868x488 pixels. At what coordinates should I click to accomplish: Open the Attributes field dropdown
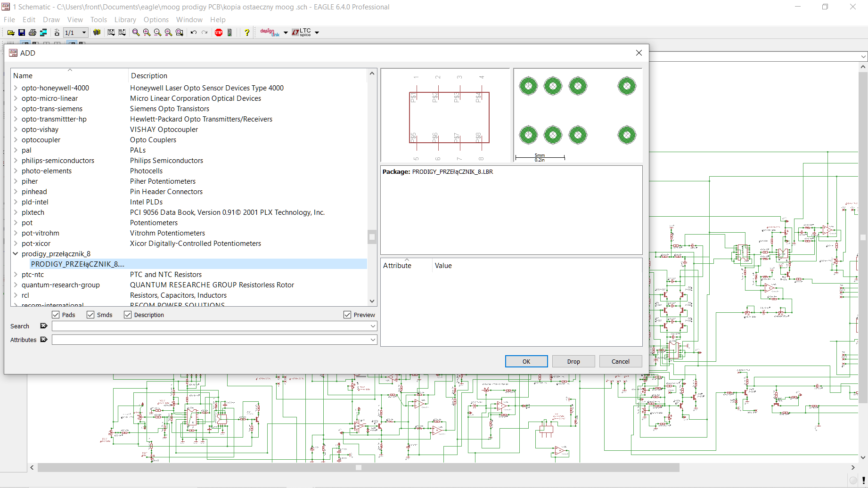(x=373, y=340)
